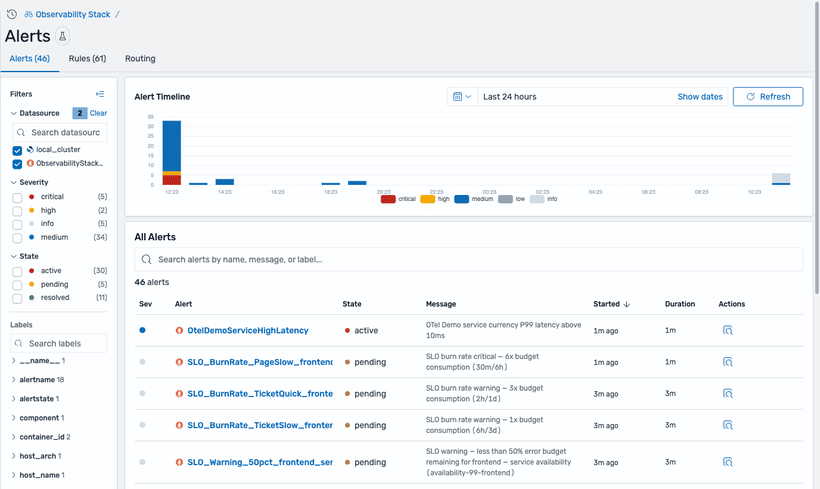The image size is (820, 489).
Task: Switch to the Alerts (46) tab
Action: coord(30,59)
